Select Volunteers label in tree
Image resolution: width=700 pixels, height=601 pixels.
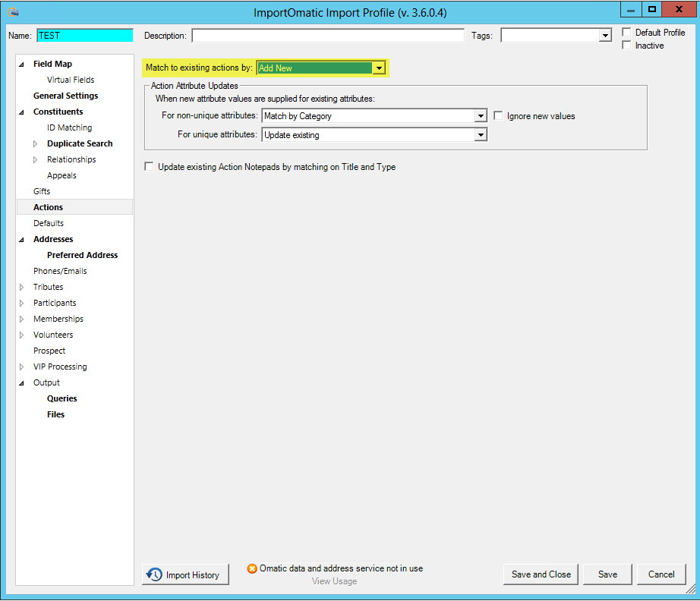(x=53, y=335)
